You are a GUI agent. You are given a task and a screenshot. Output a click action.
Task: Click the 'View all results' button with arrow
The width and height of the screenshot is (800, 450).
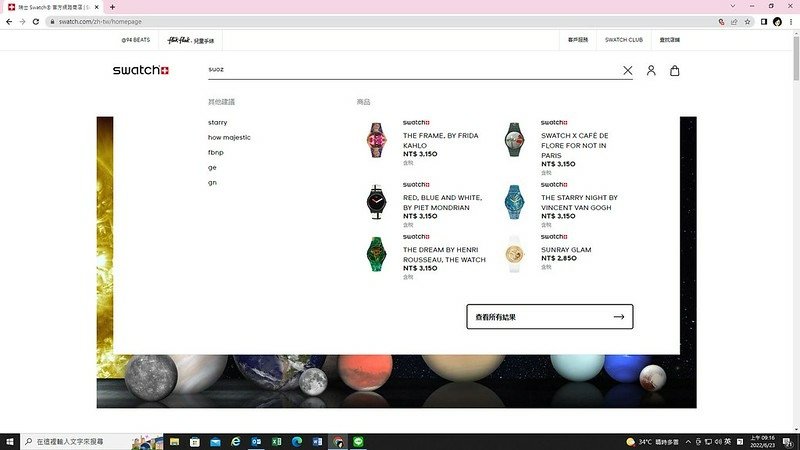[x=549, y=317]
